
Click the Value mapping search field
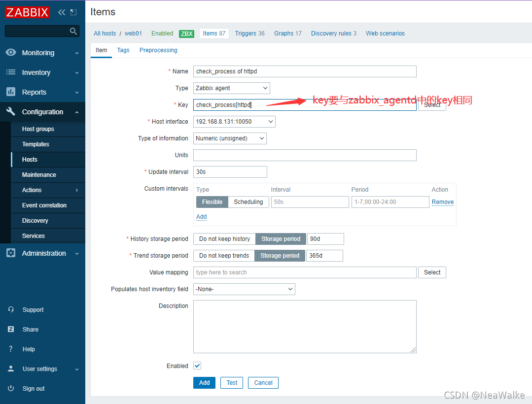tap(305, 272)
